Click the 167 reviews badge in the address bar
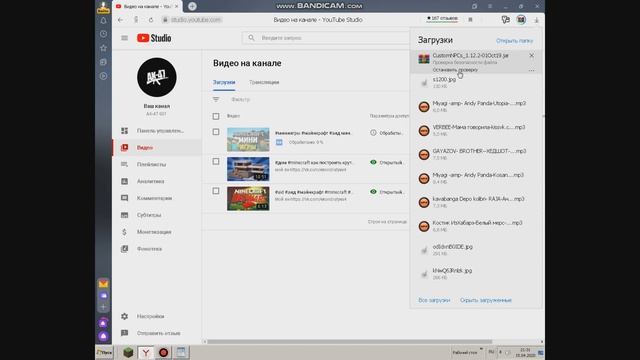Screen dimensions: 640x360 click(442, 19)
